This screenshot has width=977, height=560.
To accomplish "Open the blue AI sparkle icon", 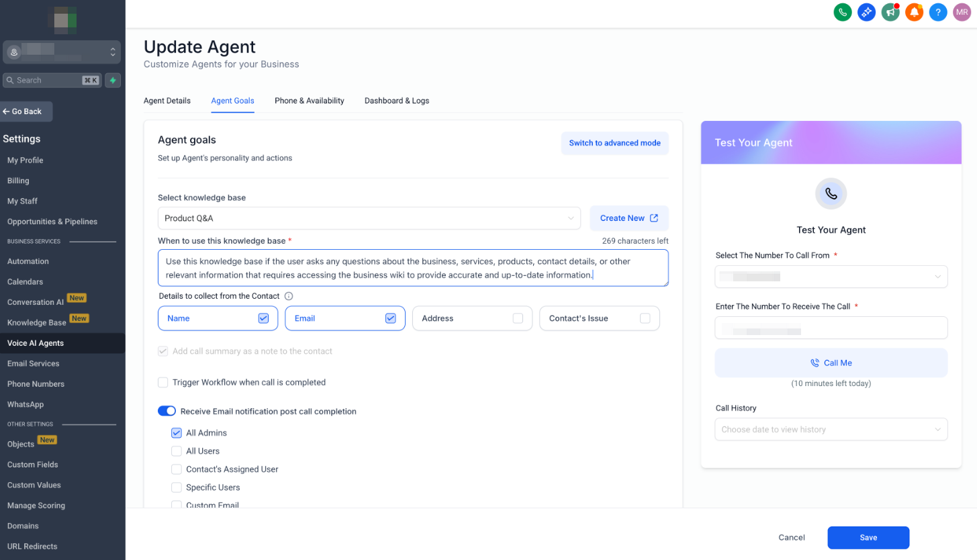I will coord(866,12).
